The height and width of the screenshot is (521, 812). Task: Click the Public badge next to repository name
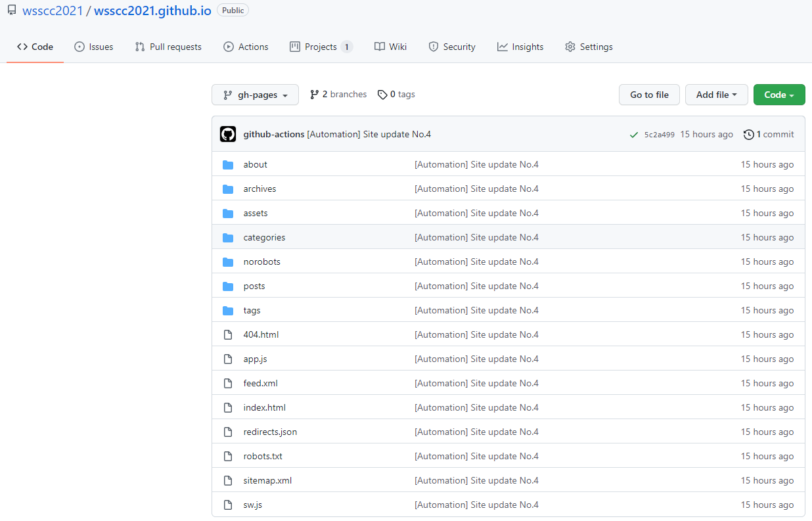233,10
